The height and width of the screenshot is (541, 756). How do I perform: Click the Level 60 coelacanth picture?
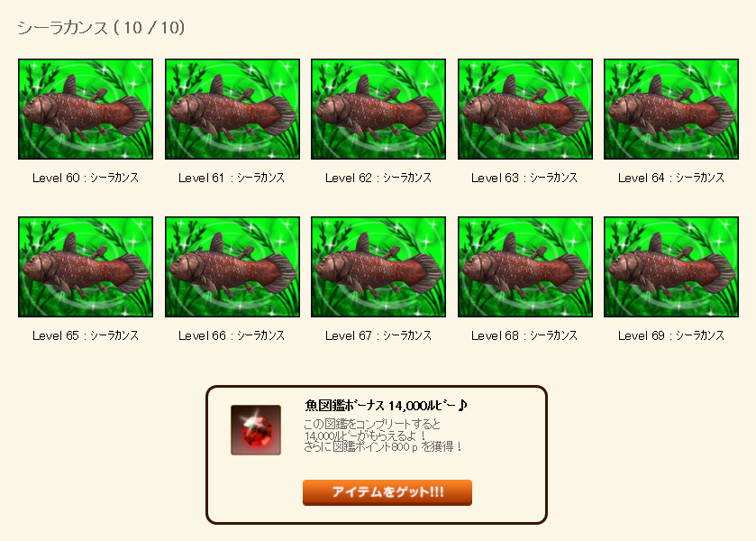(86, 109)
